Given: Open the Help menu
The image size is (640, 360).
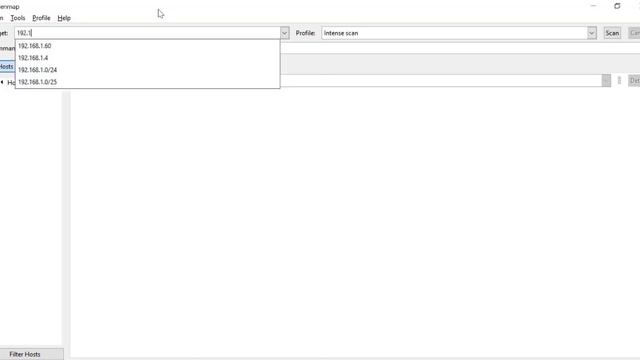Looking at the screenshot, I should click(64, 18).
